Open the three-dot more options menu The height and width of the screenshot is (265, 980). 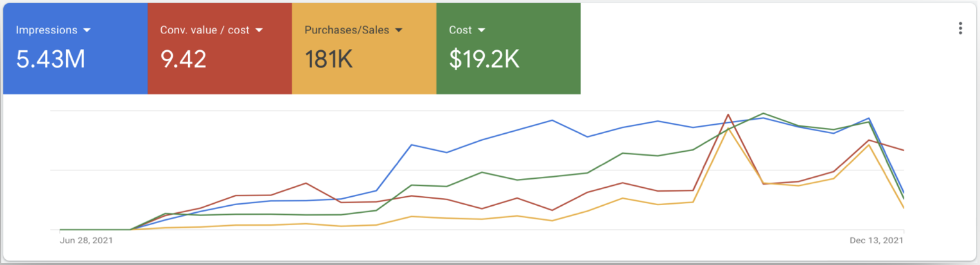(x=960, y=28)
